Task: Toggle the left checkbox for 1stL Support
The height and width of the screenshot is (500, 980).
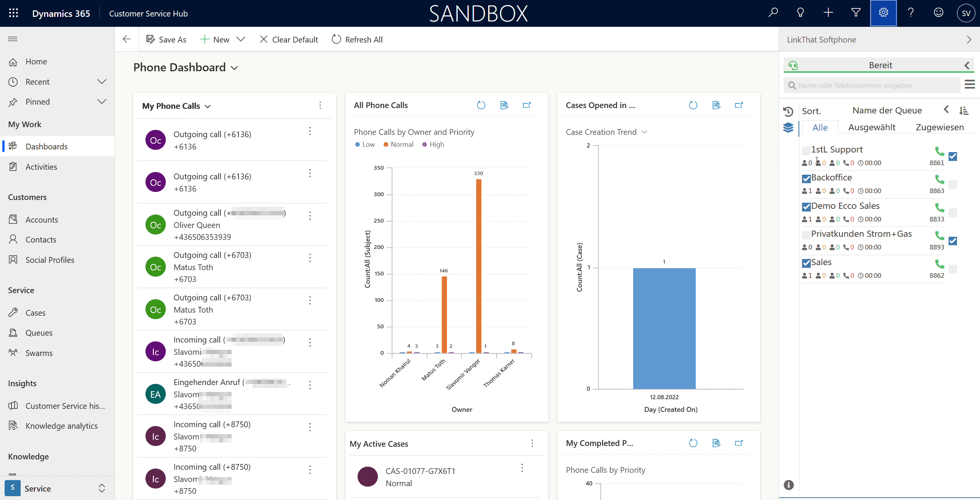Action: click(x=806, y=151)
